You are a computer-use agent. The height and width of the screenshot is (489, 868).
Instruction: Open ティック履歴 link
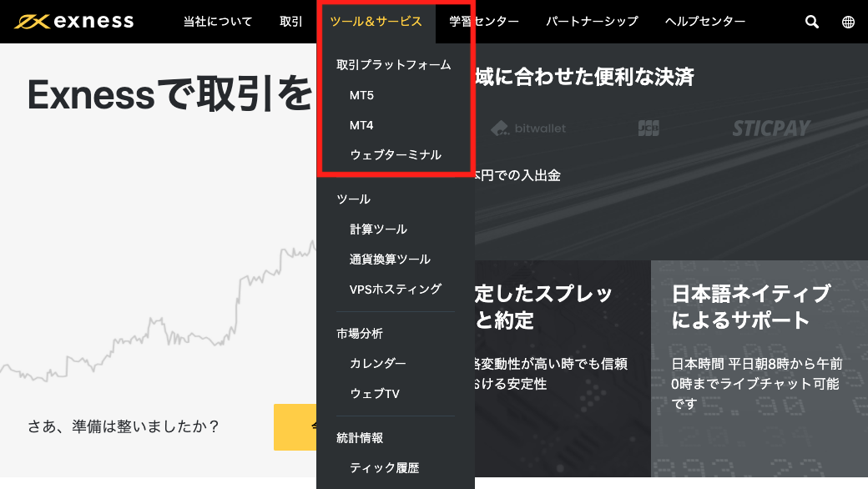click(x=384, y=468)
